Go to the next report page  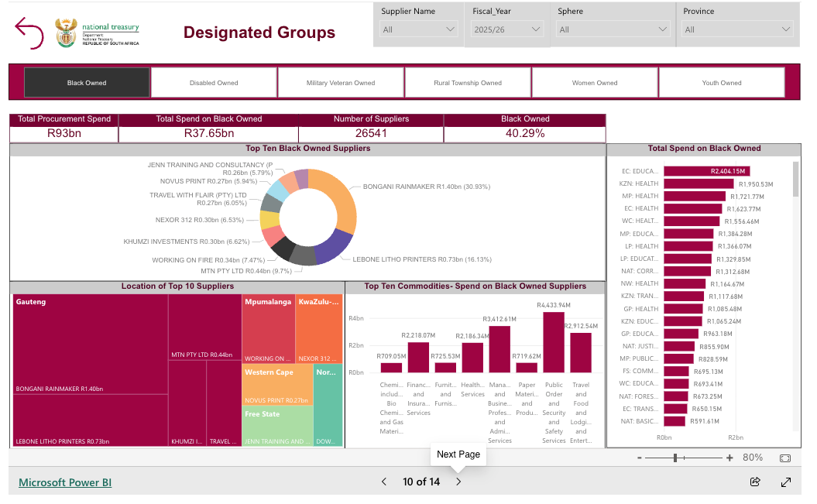458,482
